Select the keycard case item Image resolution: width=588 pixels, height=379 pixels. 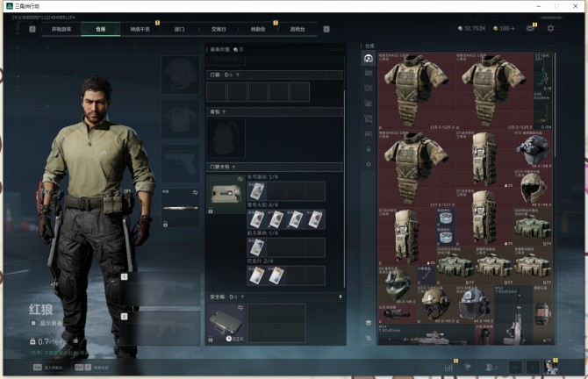pyautogui.click(x=226, y=194)
